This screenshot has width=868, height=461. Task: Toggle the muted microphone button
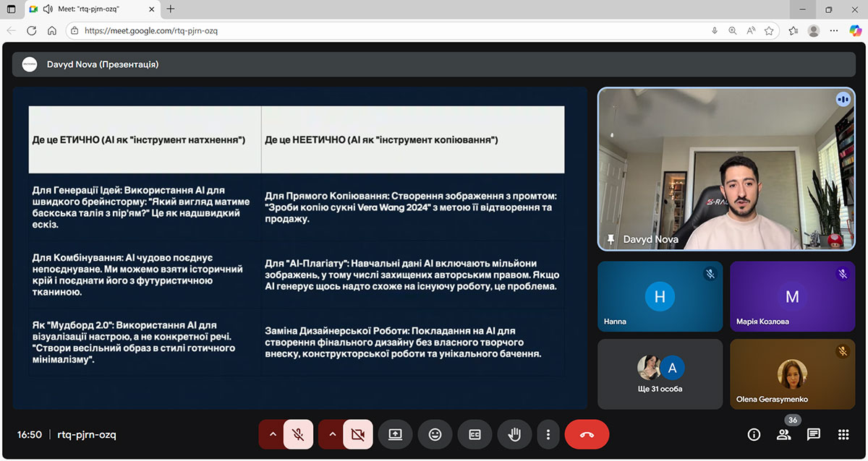click(298, 434)
